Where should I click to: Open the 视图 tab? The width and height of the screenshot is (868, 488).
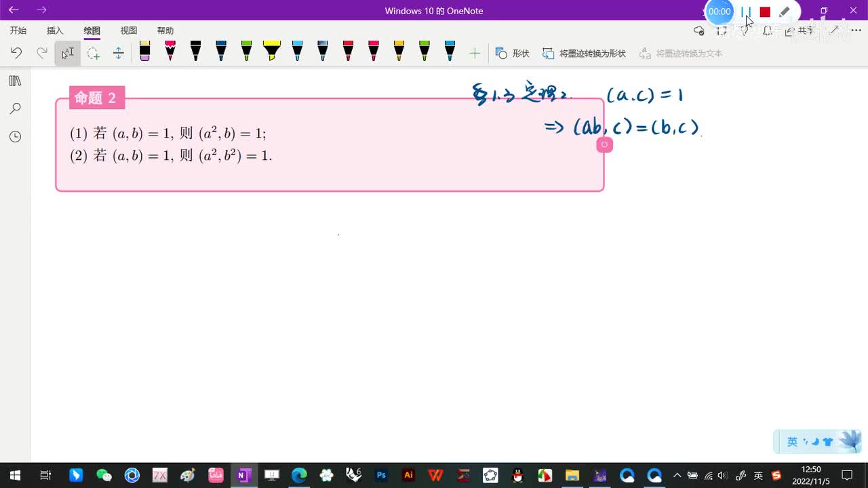(128, 30)
